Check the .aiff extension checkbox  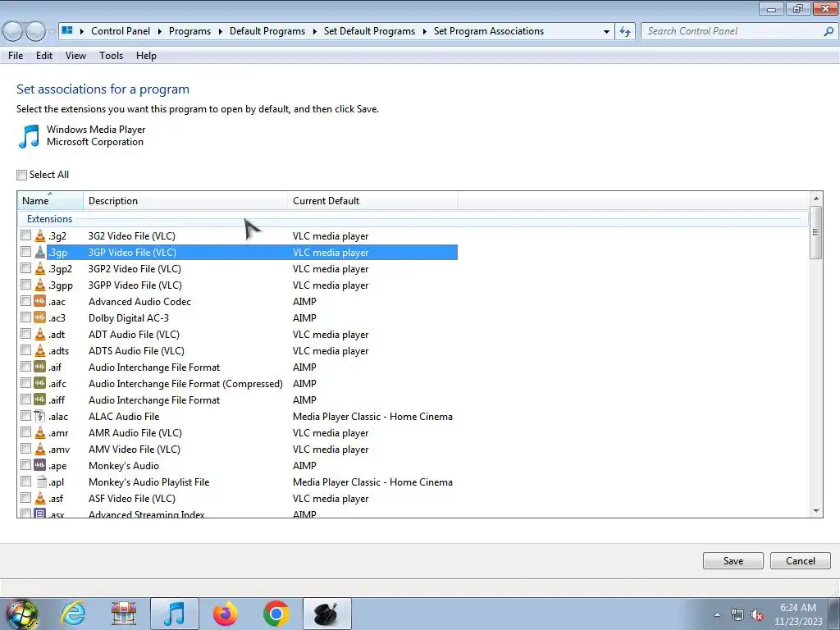[25, 399]
